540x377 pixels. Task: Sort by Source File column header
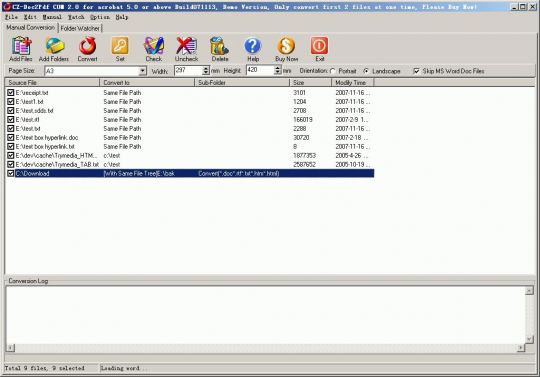point(52,83)
